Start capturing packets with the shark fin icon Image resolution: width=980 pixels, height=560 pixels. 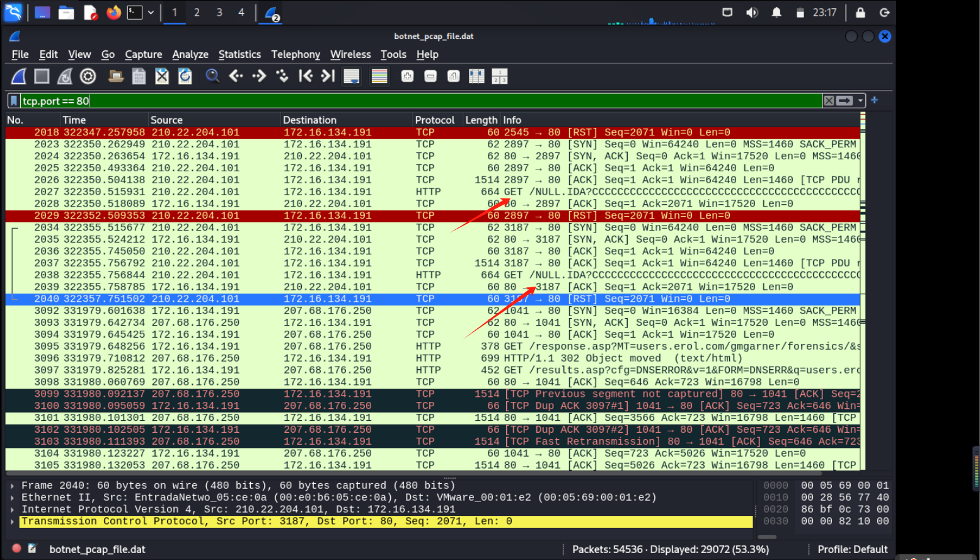19,76
